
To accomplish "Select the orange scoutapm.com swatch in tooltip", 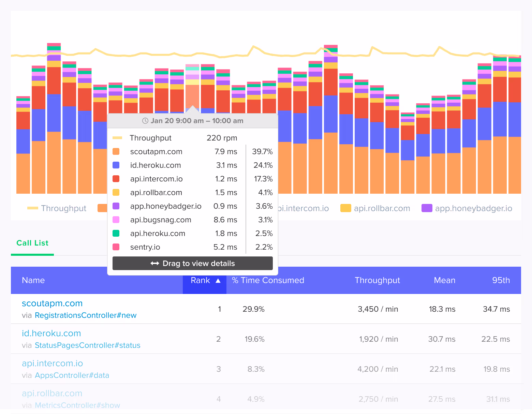I will (x=116, y=151).
